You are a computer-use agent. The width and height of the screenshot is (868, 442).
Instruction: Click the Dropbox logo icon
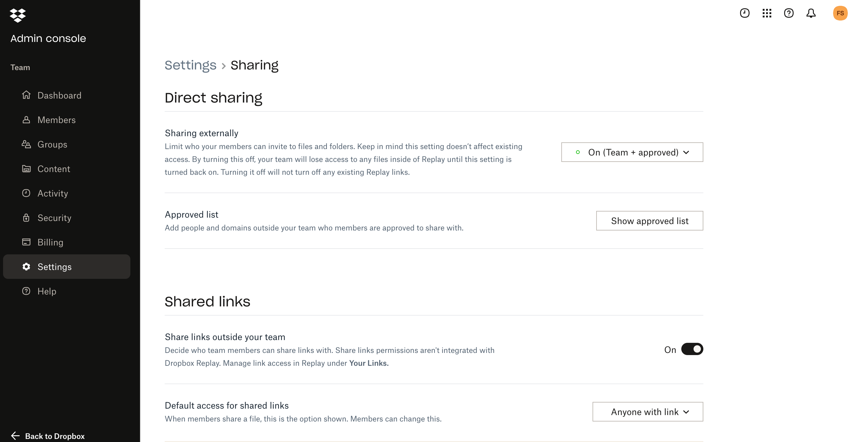17,15
